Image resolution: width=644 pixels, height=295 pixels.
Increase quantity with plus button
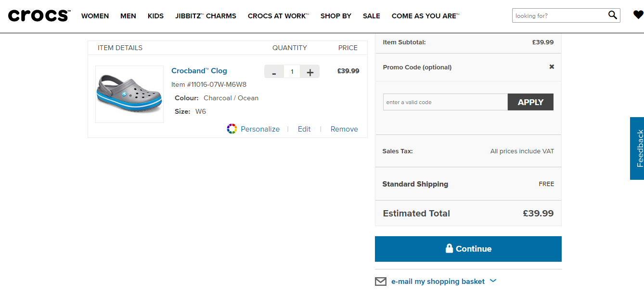tap(310, 72)
